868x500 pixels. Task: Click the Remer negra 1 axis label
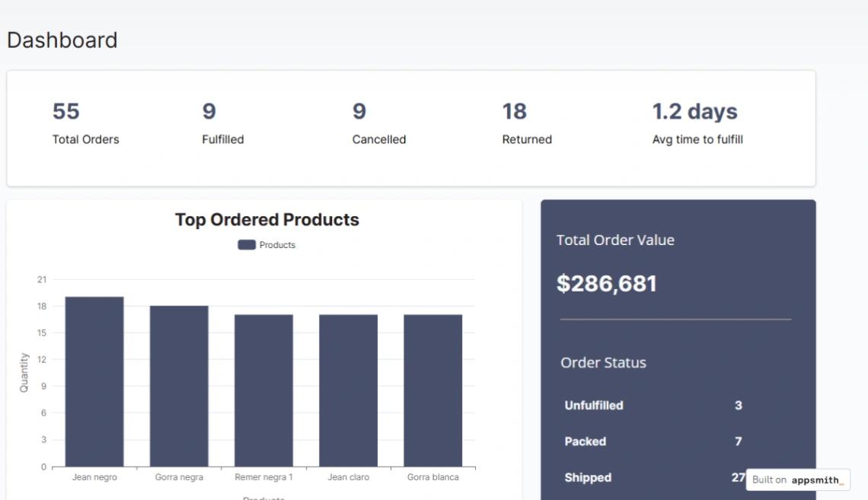pyautogui.click(x=263, y=476)
